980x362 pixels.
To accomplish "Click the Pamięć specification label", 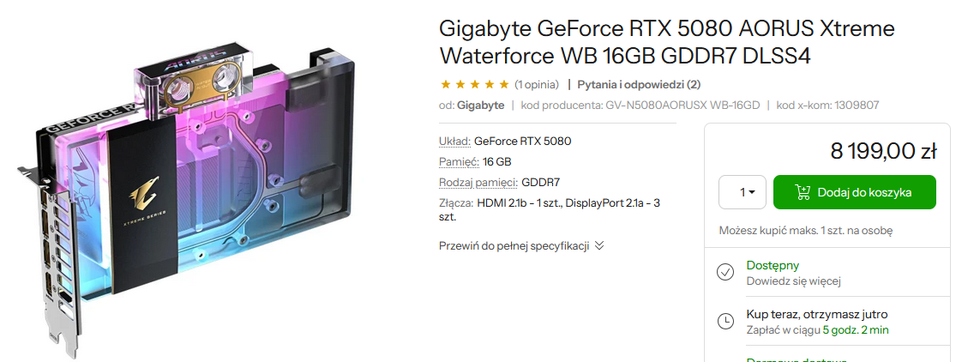I will [x=460, y=162].
